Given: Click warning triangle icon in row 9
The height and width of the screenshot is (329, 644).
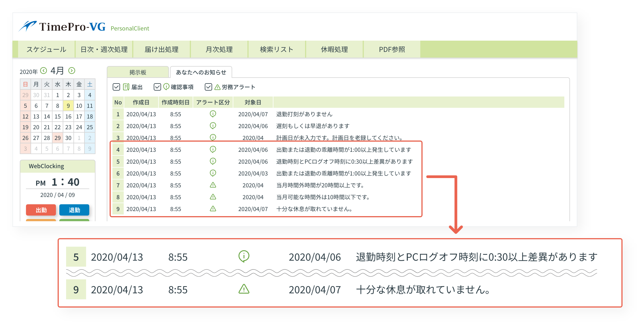Looking at the screenshot, I should 213,209.
